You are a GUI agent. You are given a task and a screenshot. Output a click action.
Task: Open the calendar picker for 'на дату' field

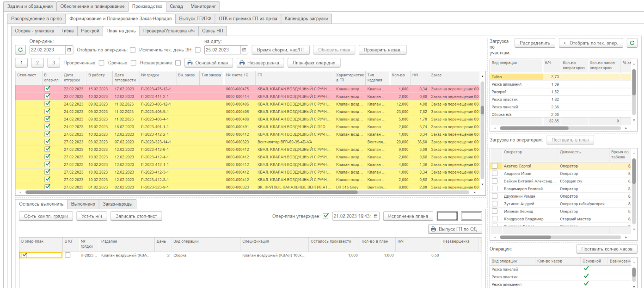(245, 50)
